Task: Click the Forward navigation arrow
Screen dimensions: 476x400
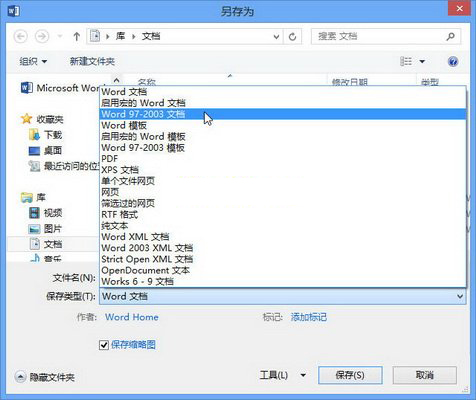Action: [42, 36]
